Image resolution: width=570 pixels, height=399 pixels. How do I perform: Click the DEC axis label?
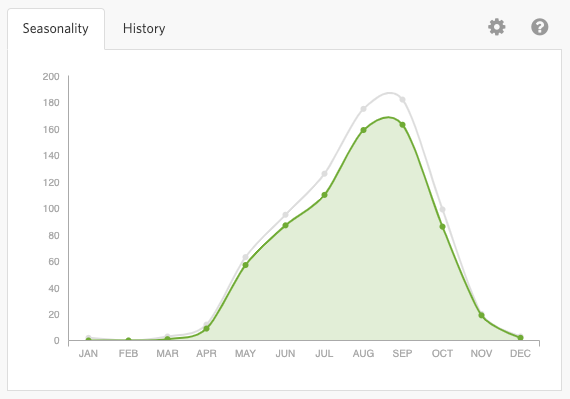pyautogui.click(x=521, y=353)
